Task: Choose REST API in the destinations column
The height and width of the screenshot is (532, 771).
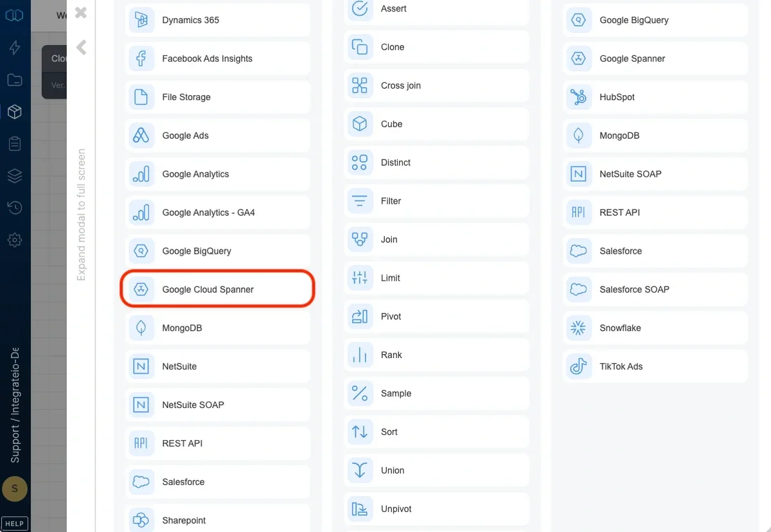Action: [x=655, y=213]
